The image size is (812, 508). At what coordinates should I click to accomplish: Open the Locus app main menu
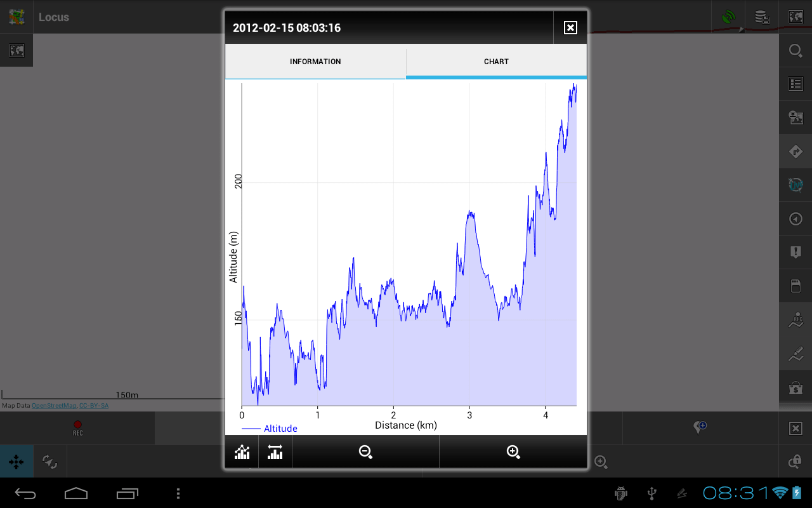pos(17,17)
